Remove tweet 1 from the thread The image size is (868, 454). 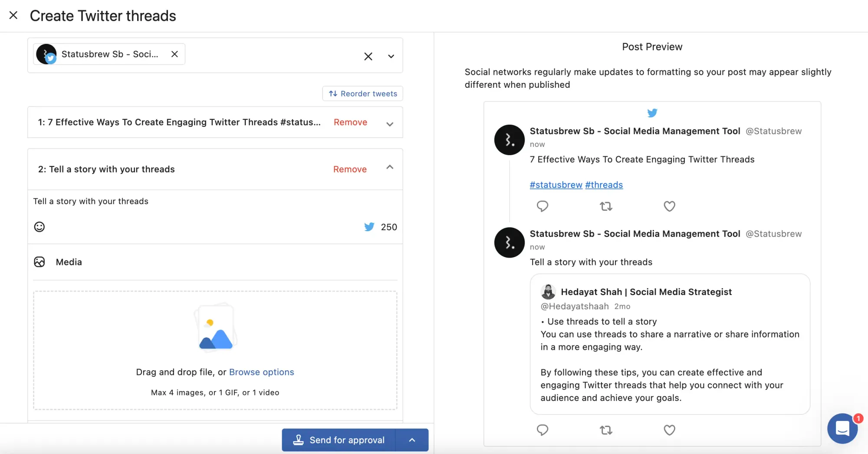350,123
